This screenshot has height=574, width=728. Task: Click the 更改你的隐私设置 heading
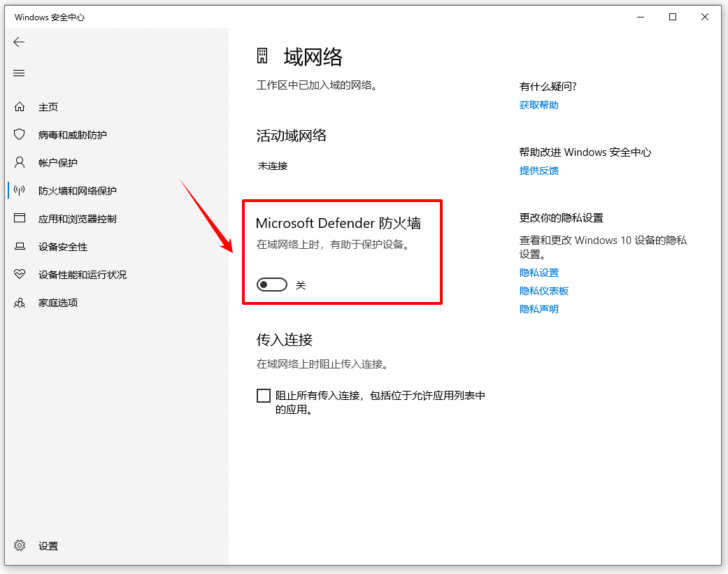click(x=561, y=217)
